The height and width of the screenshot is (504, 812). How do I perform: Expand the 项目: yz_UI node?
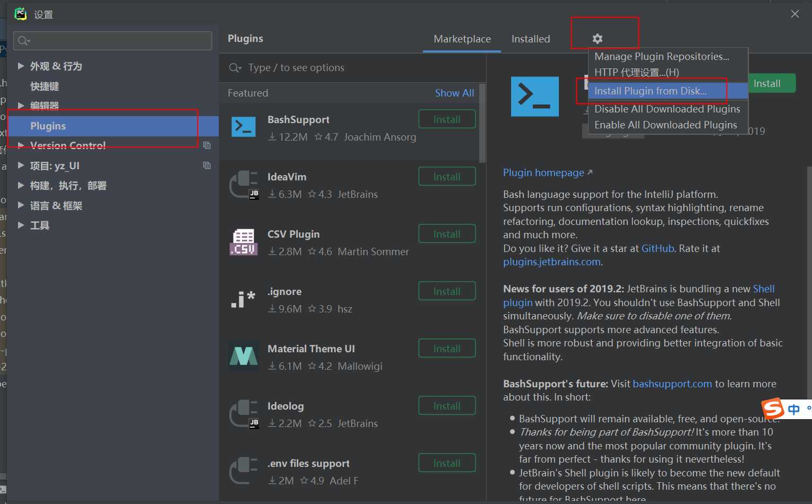(x=21, y=166)
